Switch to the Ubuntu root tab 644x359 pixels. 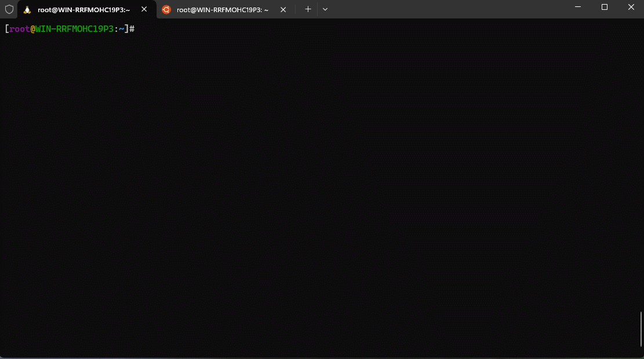pos(223,10)
